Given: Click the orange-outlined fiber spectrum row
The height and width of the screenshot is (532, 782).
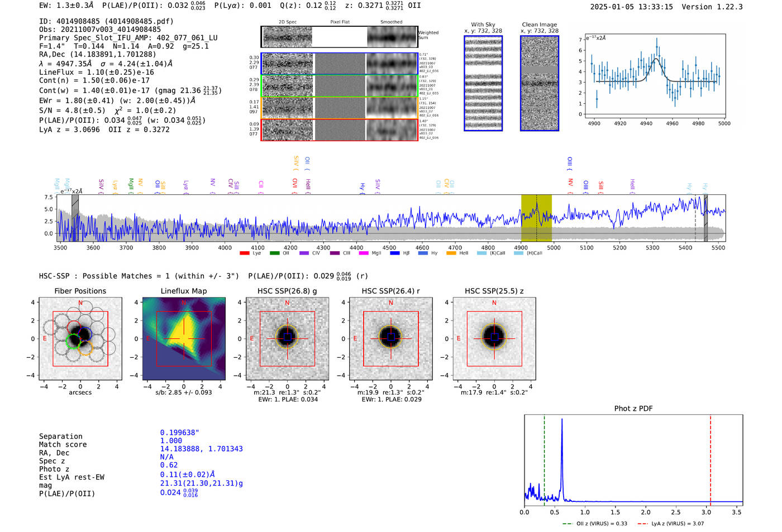Looking at the screenshot, I should [x=340, y=107].
